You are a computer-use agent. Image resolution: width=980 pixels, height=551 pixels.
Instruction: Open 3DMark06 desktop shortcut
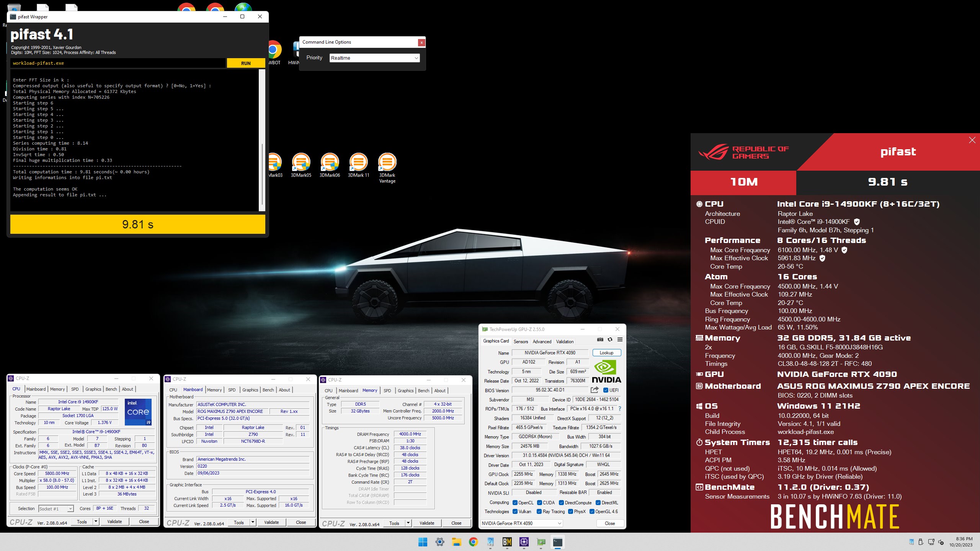pos(330,166)
